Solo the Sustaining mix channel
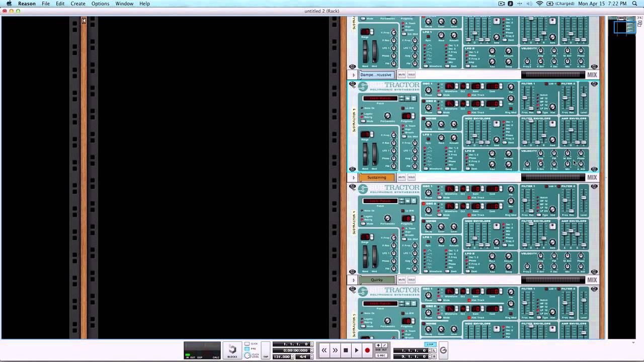The image size is (644, 362). [411, 177]
